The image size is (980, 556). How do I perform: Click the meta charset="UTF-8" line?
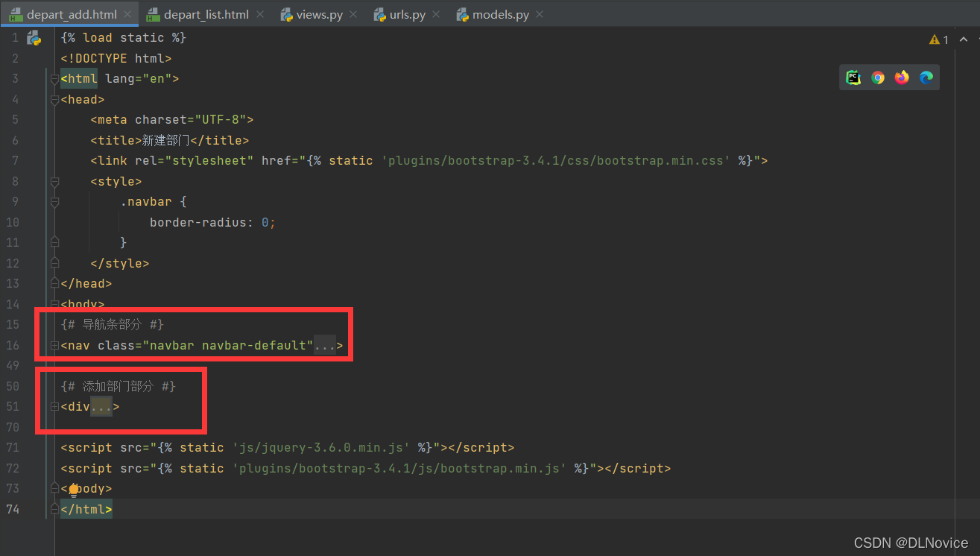coord(173,119)
